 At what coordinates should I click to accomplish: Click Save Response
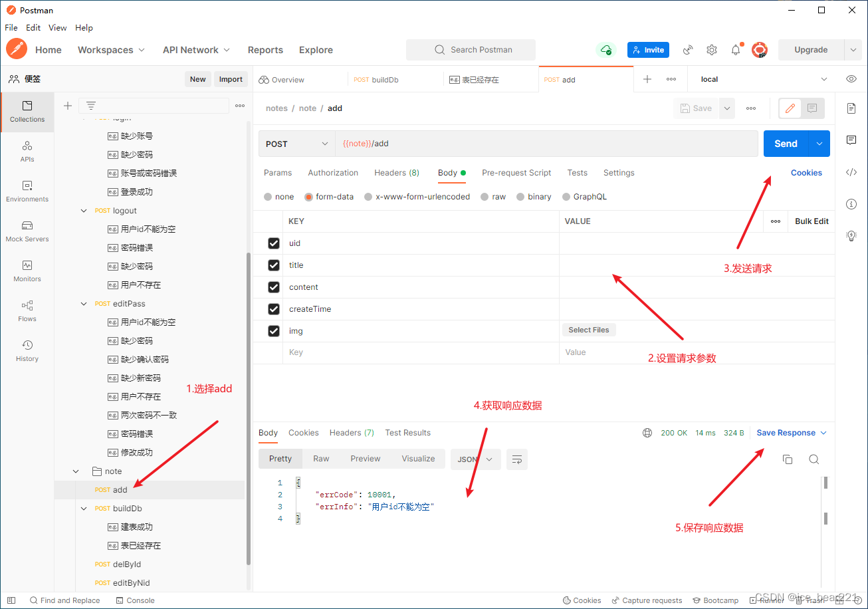(786, 433)
